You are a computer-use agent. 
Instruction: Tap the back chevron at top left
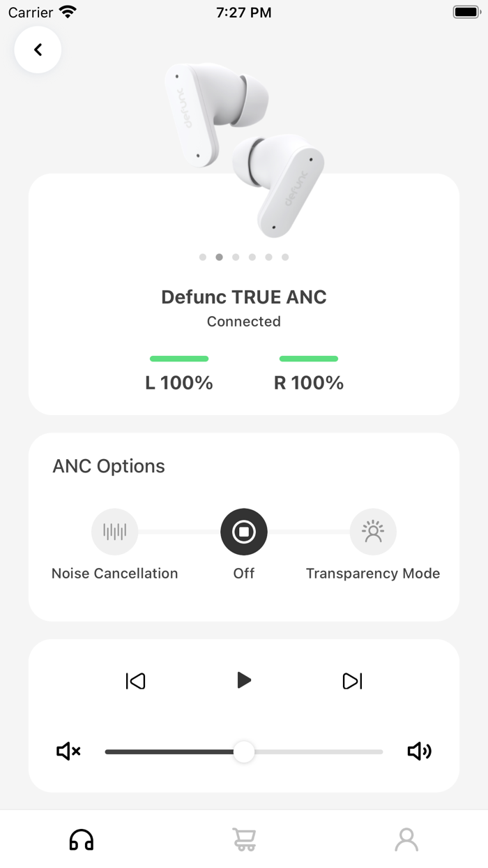[38, 50]
